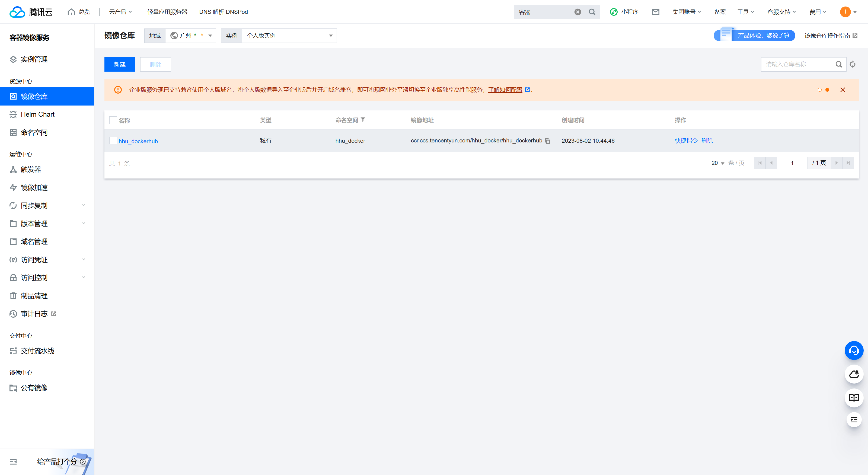
Task: Expand 版本管理 in the sidebar
Action: tap(47, 223)
